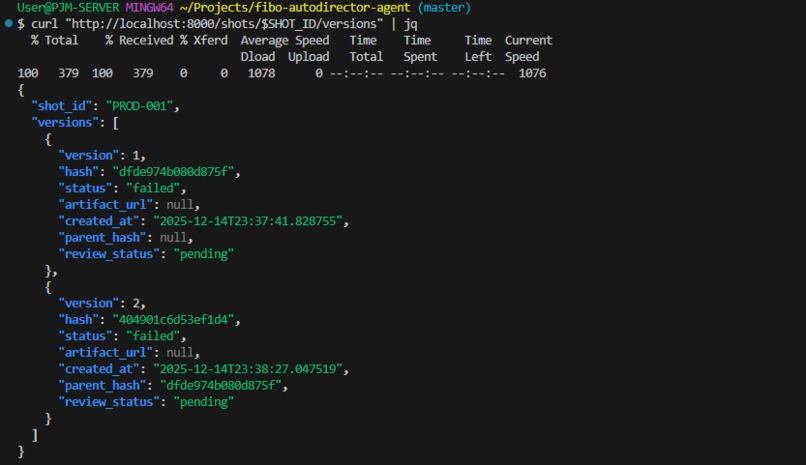Click the hash value "dfde974b080d875f" in version 1
Screen dimensions: 806x465
(x=173, y=172)
